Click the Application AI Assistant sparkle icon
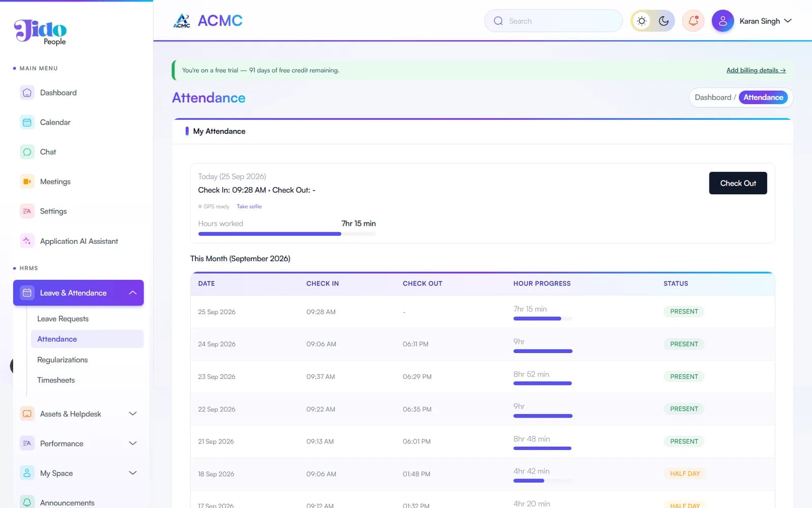This screenshot has width=812, height=508. coord(27,241)
